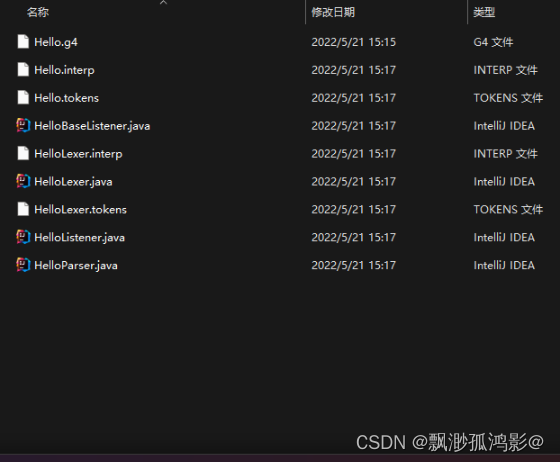Image resolution: width=560 pixels, height=462 pixels.
Task: Click the Hello.g4 file icon
Action: (x=23, y=42)
